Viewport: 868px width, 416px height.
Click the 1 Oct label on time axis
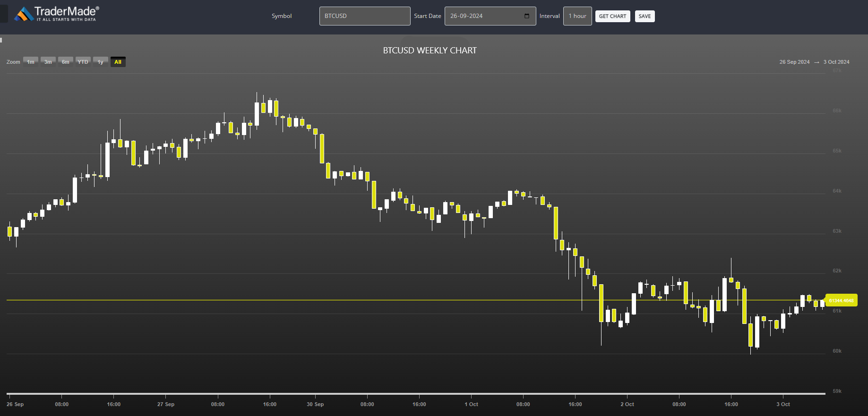(472, 404)
